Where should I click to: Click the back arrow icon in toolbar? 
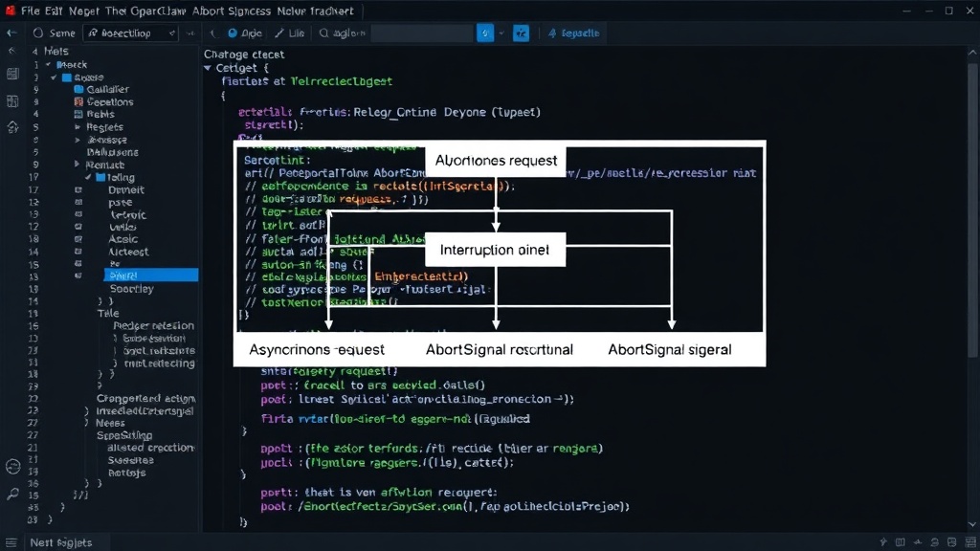tap(11, 33)
